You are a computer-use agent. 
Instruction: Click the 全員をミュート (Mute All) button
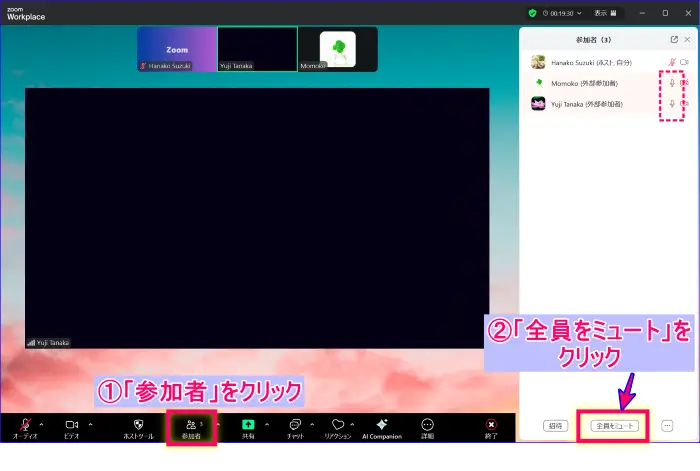click(612, 425)
